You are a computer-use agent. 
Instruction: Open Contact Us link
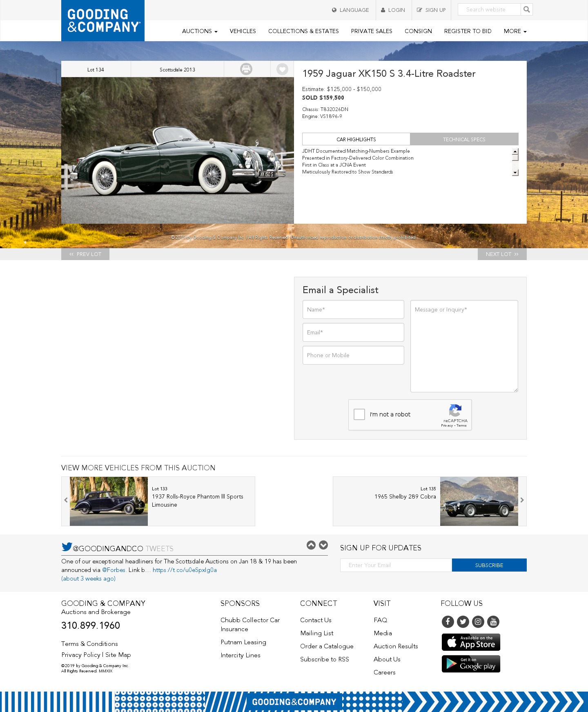pos(316,620)
